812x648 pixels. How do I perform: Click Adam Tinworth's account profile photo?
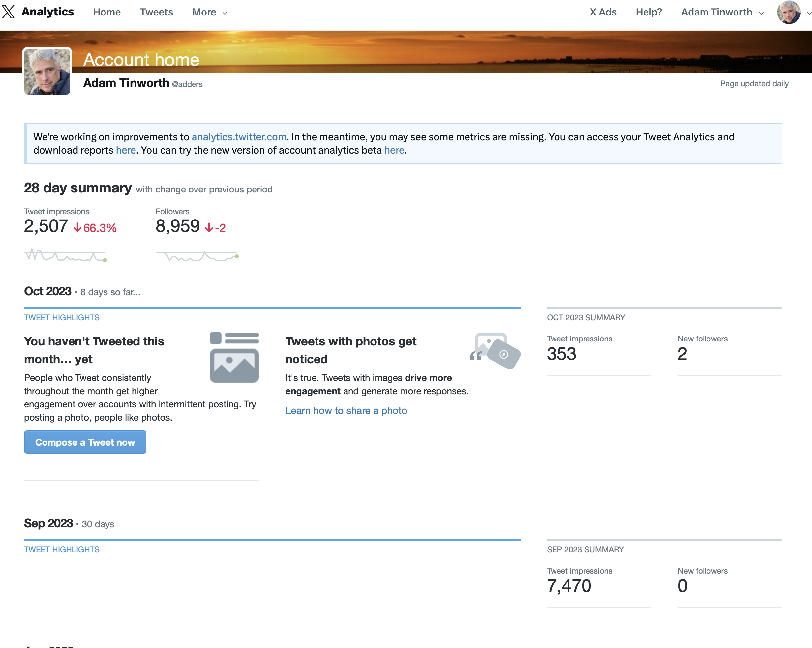pos(47,72)
